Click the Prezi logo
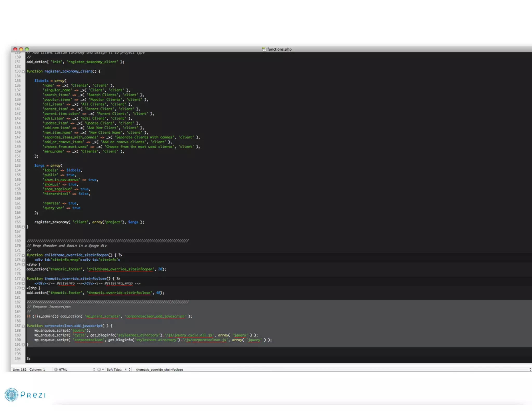 point(25,395)
